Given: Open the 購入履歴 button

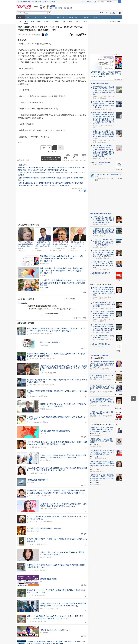Looking at the screenshot, I should coord(112,13).
